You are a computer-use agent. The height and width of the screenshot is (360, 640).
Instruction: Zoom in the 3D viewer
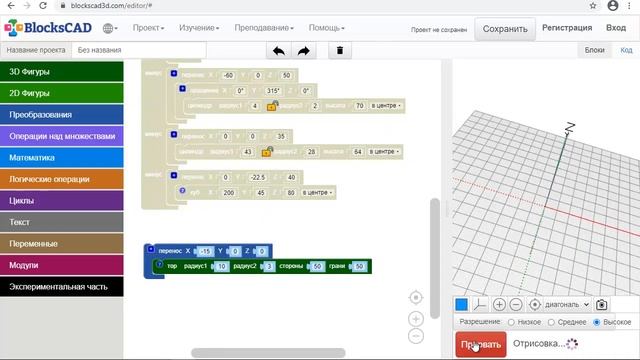[499, 304]
